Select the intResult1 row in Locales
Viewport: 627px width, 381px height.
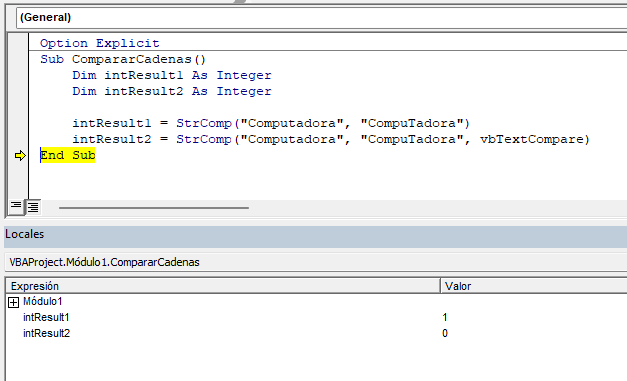tap(316, 317)
